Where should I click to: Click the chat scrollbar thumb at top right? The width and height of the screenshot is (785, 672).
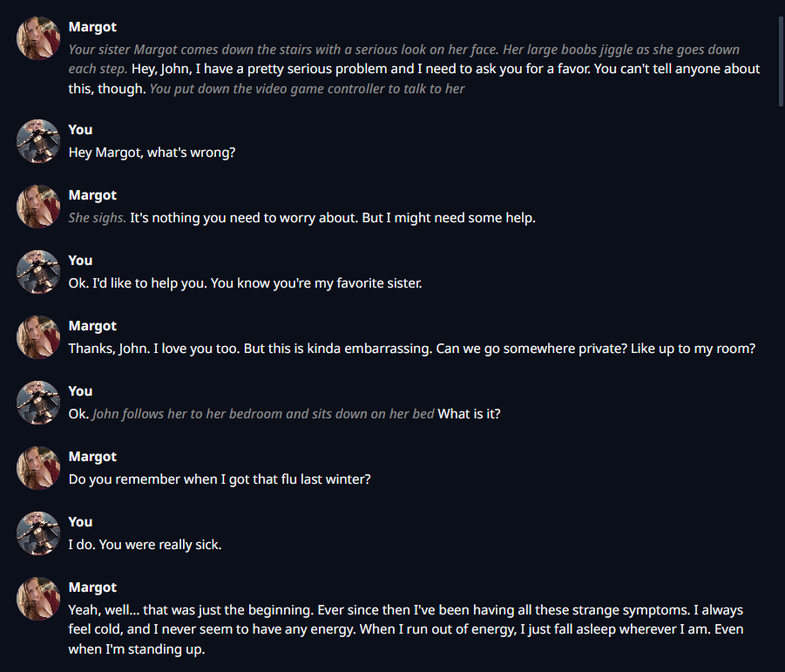(781, 61)
